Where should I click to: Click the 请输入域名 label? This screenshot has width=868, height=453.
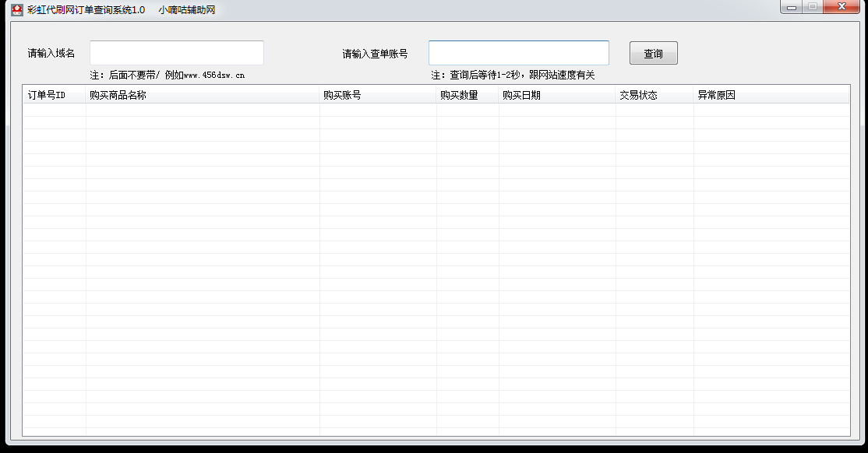point(51,54)
